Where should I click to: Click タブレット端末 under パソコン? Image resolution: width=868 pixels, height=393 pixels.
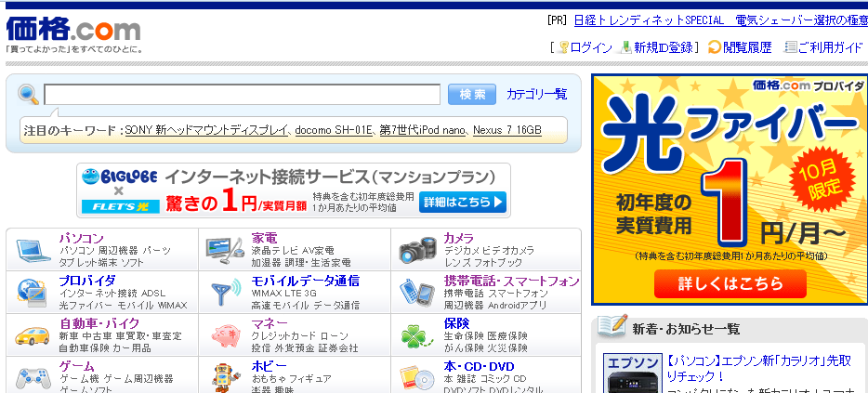pyautogui.click(x=87, y=262)
